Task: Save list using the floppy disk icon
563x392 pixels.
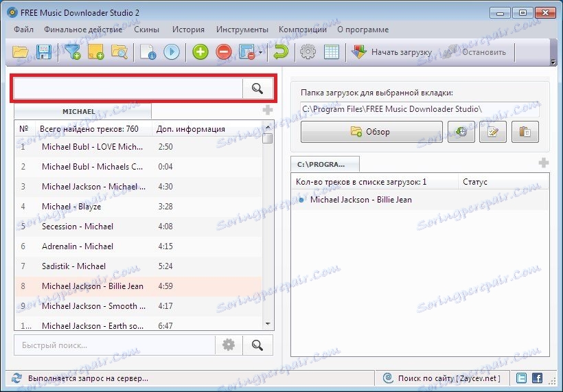Action: [43, 52]
